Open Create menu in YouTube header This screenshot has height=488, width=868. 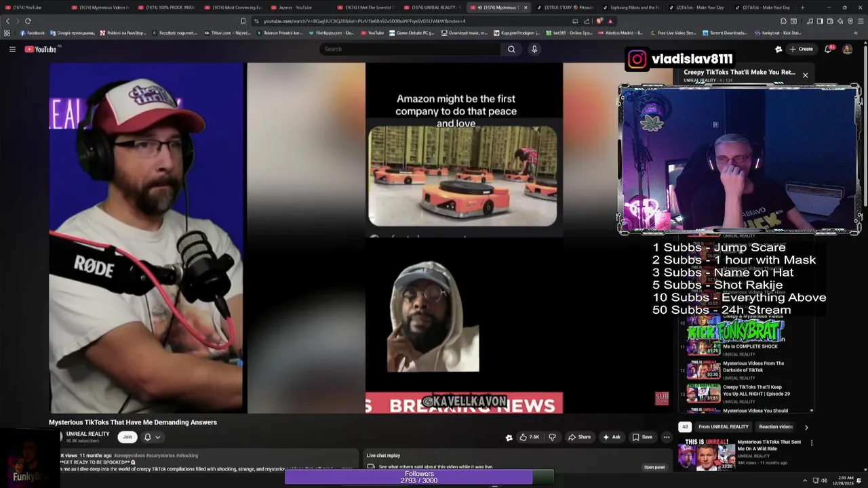(801, 49)
